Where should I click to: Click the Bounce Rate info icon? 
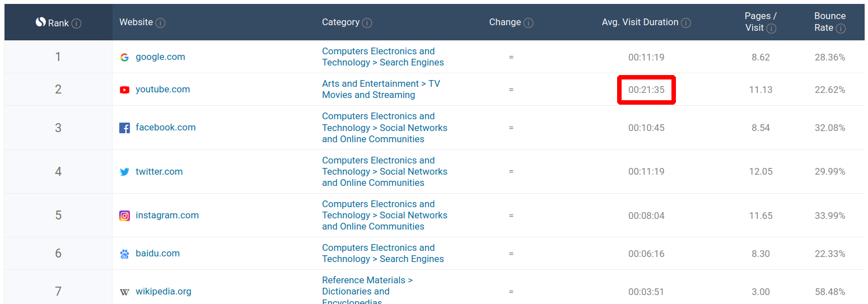(841, 29)
